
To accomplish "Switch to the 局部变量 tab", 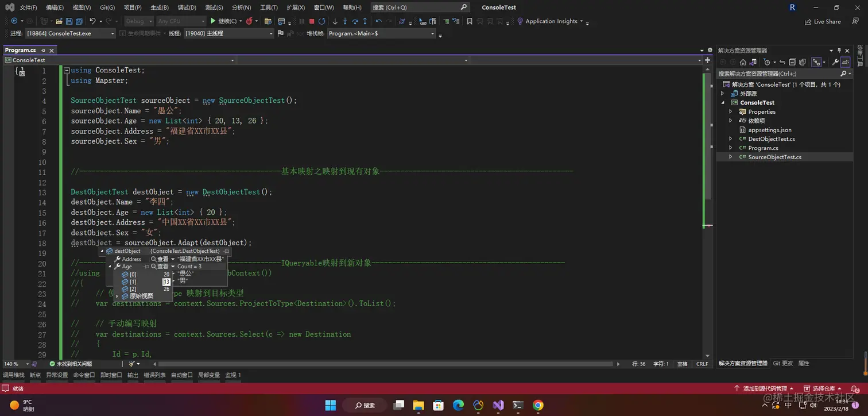I will pos(209,375).
